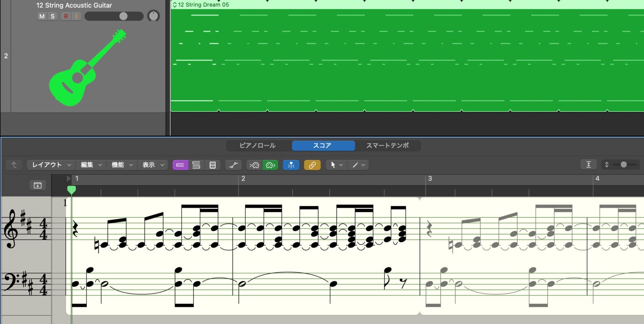Screen dimensions: 644x324
Task: Click the inbox tray button left of ruler
Action: pyautogui.click(x=38, y=185)
